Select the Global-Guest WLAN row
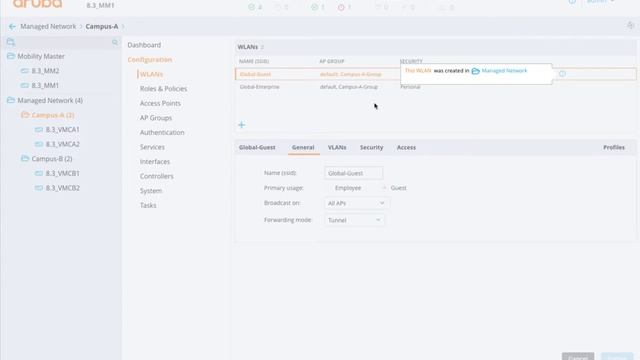Image resolution: width=640 pixels, height=360 pixels. pos(436,74)
